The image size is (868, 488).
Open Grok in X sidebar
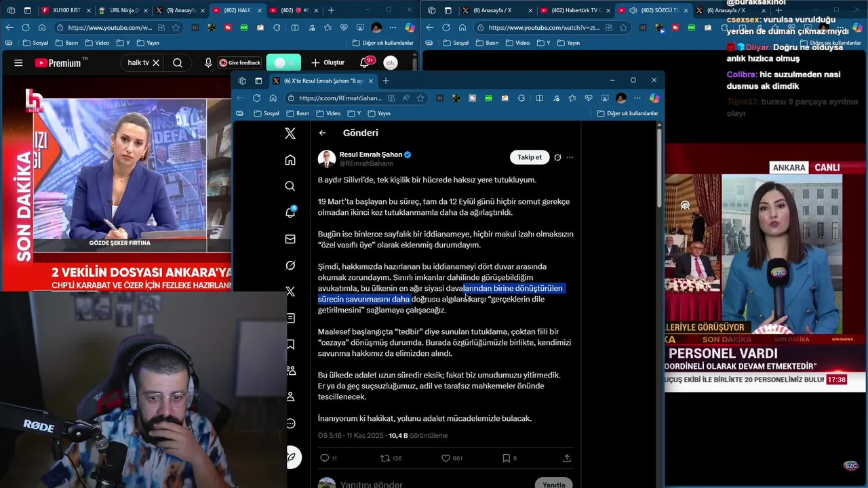pyautogui.click(x=290, y=265)
